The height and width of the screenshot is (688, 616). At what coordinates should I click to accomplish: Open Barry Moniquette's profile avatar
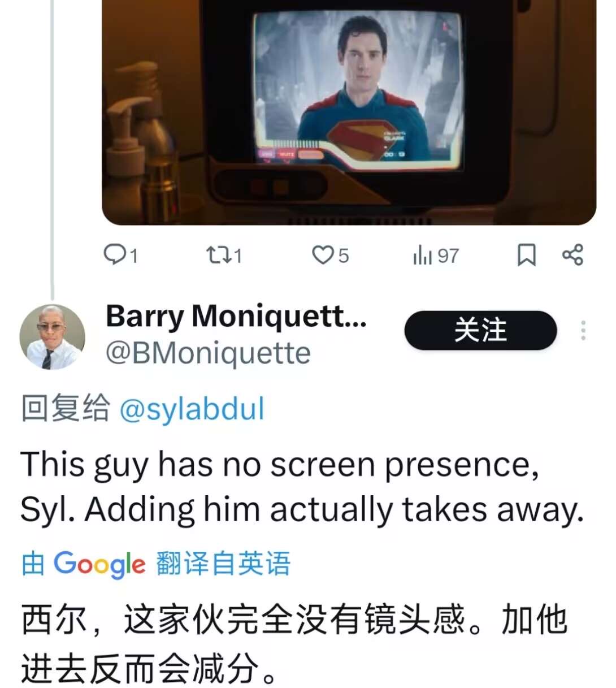coord(53,337)
